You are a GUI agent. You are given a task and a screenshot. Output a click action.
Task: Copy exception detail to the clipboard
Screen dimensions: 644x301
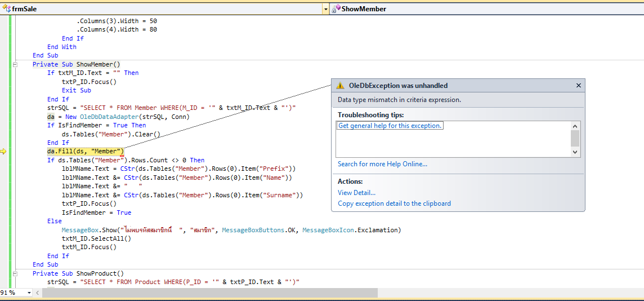[x=394, y=203]
